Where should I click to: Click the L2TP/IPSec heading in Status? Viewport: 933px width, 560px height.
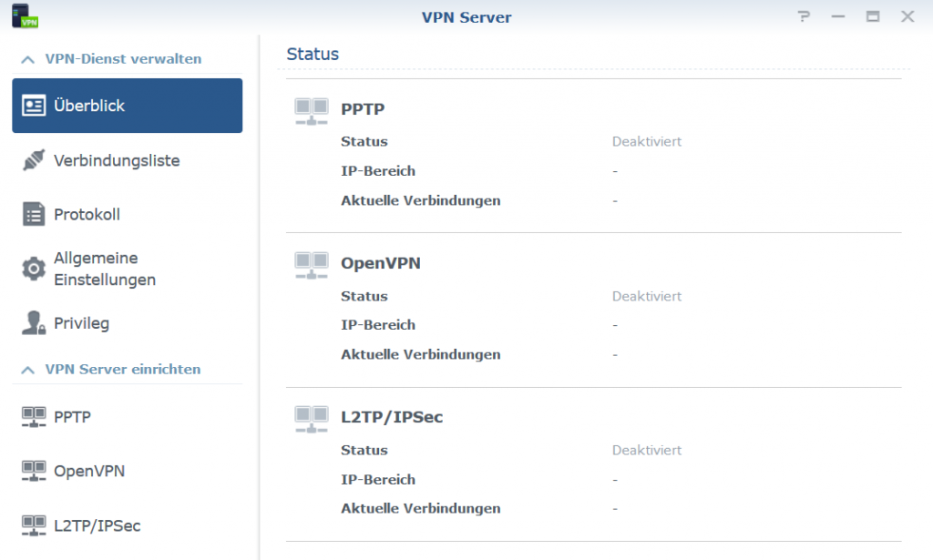tap(395, 417)
